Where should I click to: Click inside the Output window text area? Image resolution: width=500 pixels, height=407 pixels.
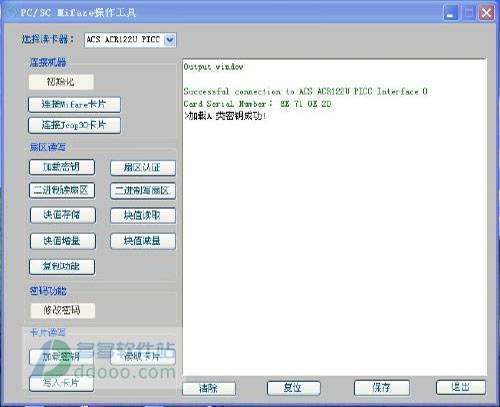click(x=334, y=217)
